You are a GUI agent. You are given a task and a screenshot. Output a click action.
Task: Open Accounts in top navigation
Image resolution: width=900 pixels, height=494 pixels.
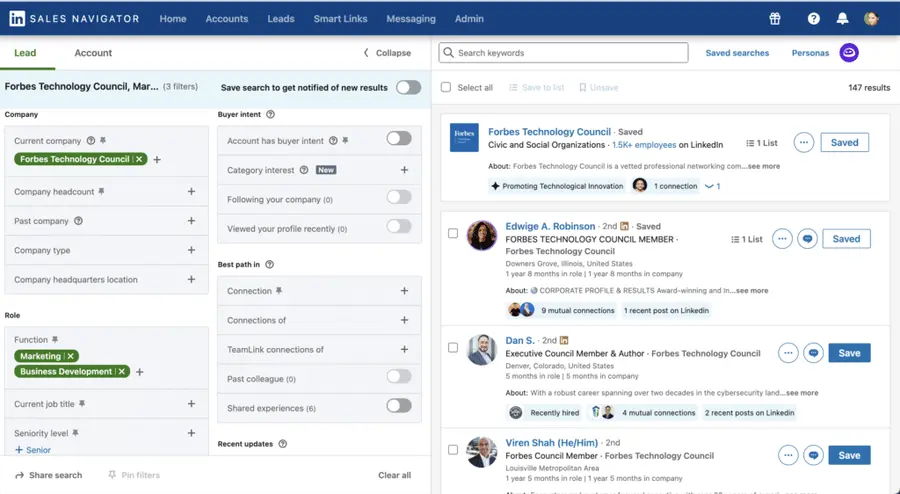click(227, 18)
